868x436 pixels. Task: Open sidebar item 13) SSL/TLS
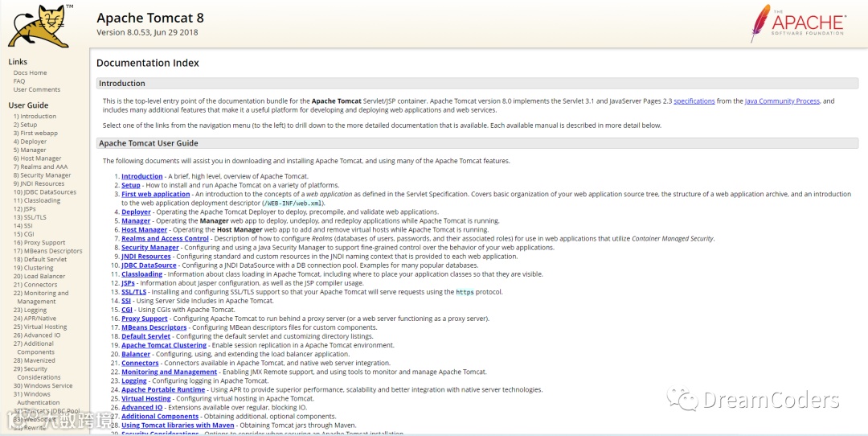30,217
